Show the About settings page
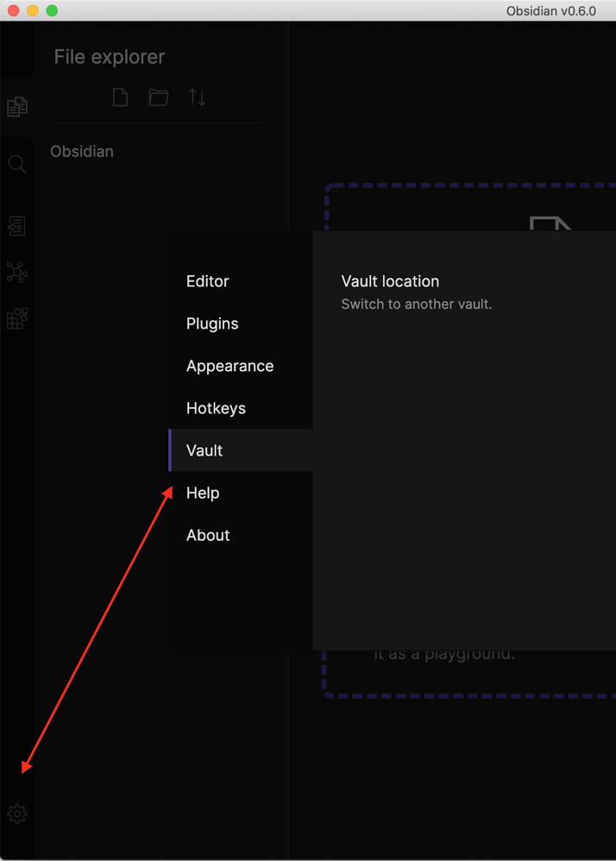616x861 pixels. pos(208,535)
